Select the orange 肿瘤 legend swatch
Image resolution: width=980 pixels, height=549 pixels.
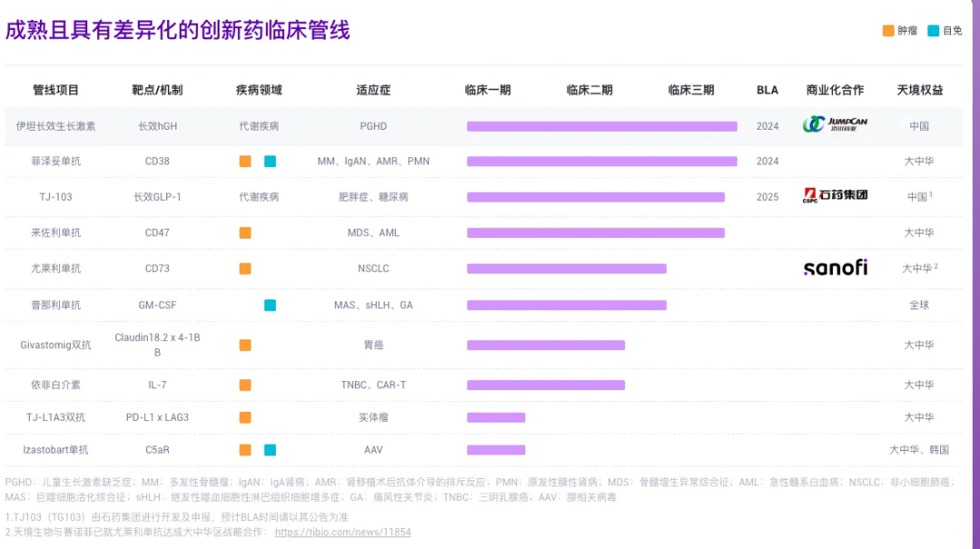pyautogui.click(x=888, y=31)
